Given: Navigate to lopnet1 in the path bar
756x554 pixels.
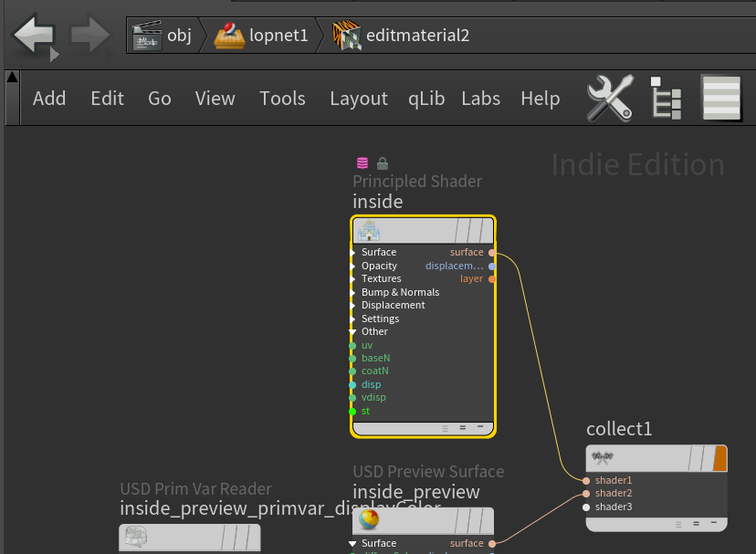Looking at the screenshot, I should (x=278, y=36).
